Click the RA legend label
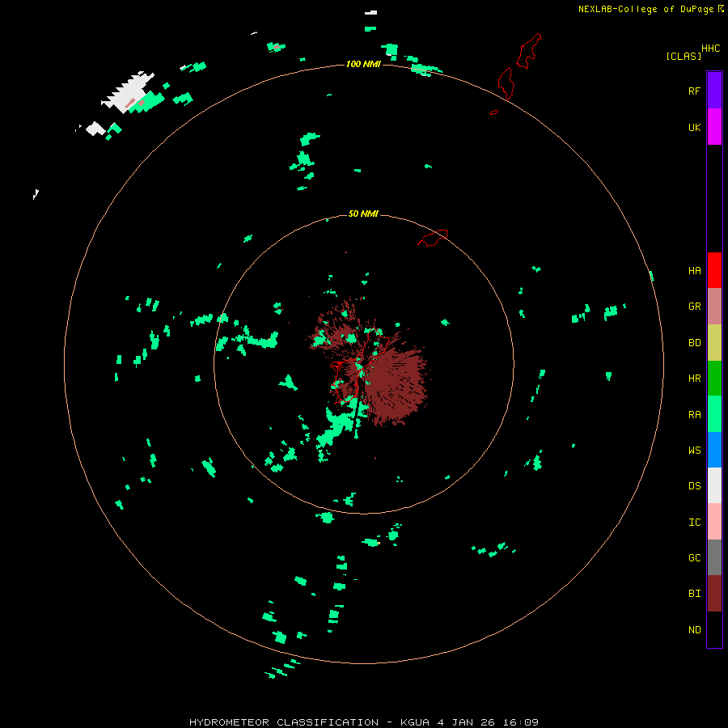Viewport: 728px width, 728px height. pos(694,415)
